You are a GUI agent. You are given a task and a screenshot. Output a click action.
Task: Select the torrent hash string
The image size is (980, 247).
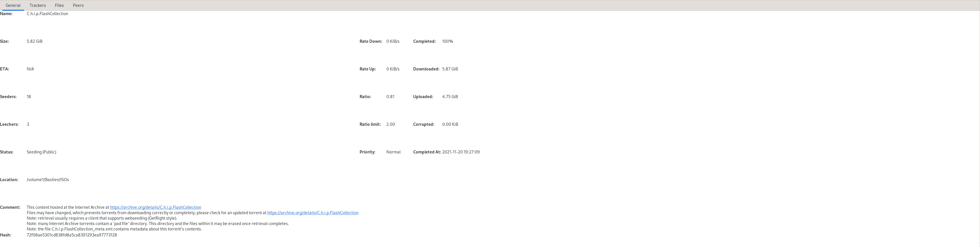coord(72,235)
